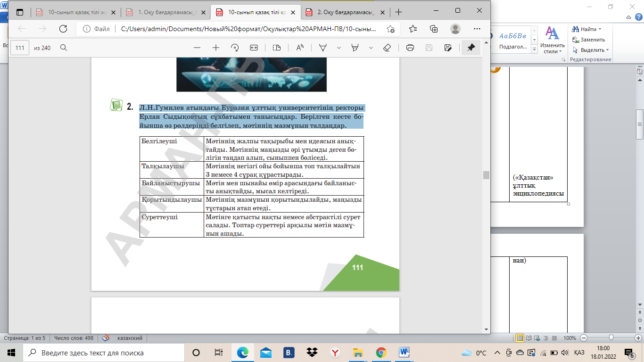Click the Заменить button in Word
644x362 pixels.
(x=589, y=40)
